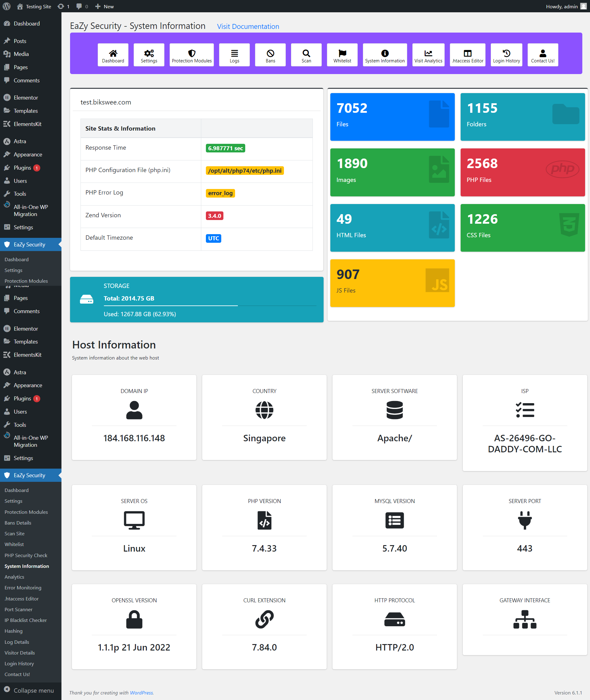Open Whitelist flag button in purple toolbar
Image resolution: width=590 pixels, height=700 pixels.
tap(342, 55)
